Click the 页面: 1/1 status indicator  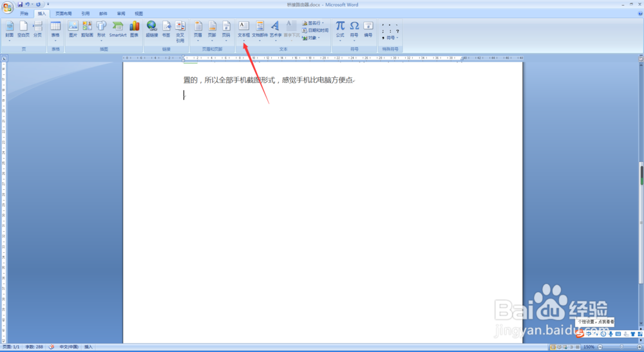click(11, 347)
